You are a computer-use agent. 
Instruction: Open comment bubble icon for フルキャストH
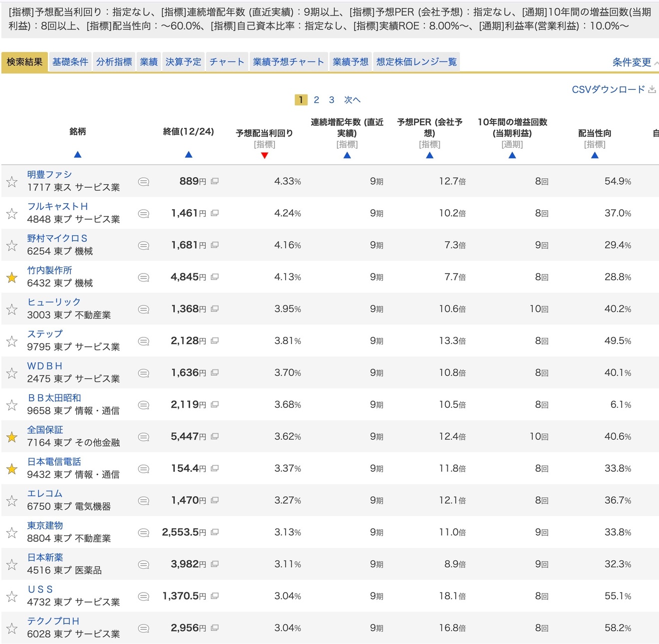144,214
